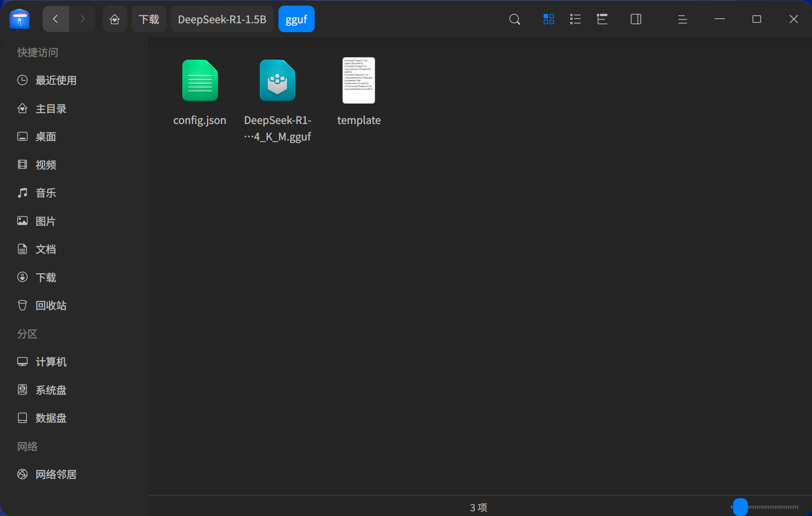Screen dimensions: 812x516
Task: Open 最近使用 in sidebar
Action: pos(74,80)
